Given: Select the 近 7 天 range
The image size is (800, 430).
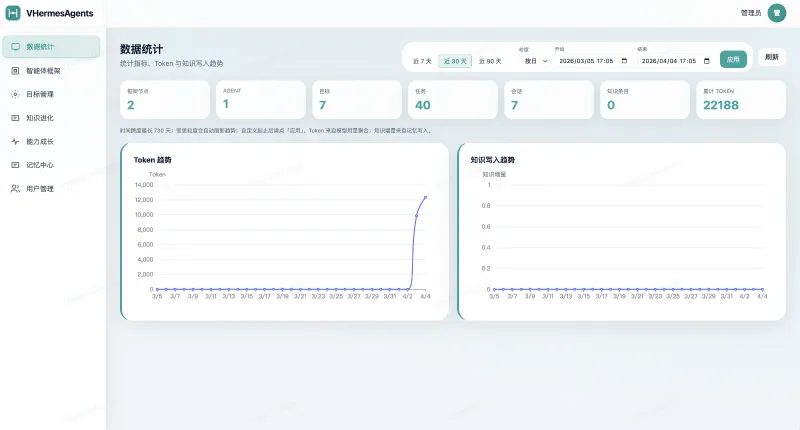Looking at the screenshot, I should 422,61.
